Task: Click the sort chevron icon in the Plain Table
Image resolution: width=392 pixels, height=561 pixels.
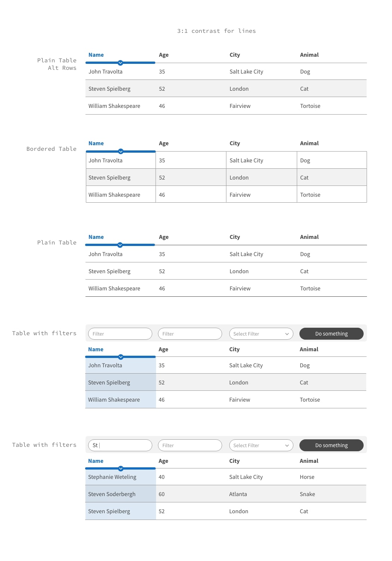Action: tap(120, 245)
